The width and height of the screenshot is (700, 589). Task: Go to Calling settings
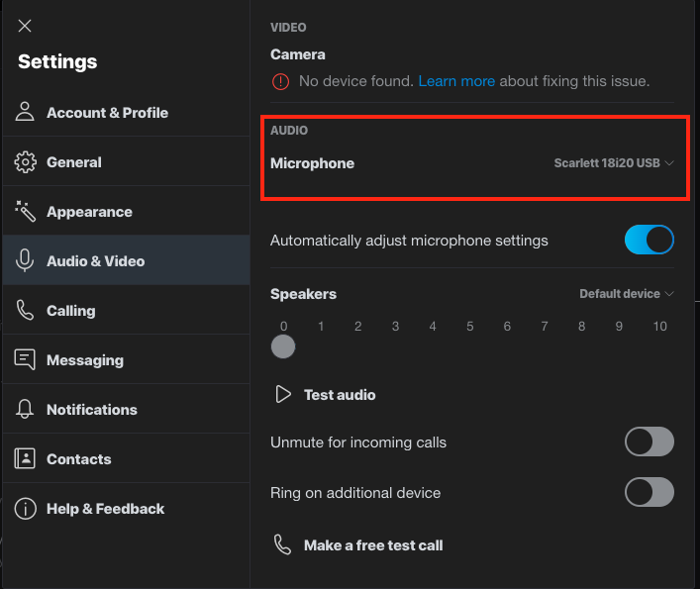click(x=127, y=310)
